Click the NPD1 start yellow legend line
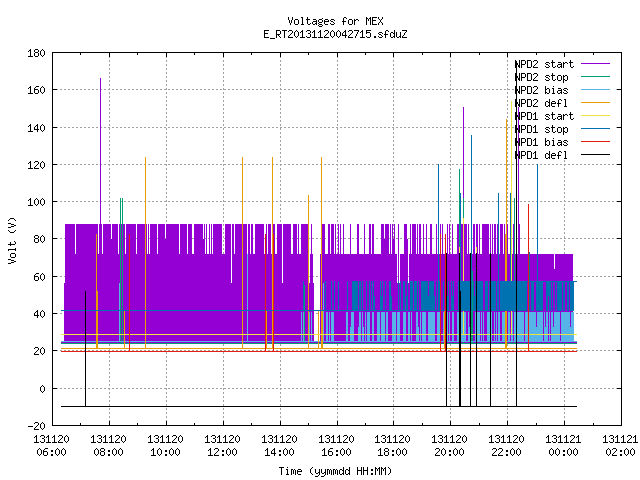Screen dimensions: 640x480 (x=595, y=116)
